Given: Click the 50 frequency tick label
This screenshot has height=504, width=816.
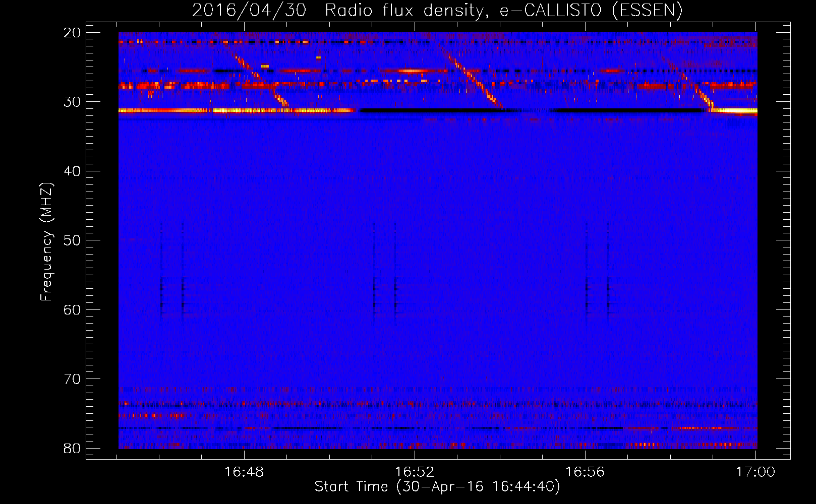Looking at the screenshot, I should pyautogui.click(x=73, y=240).
